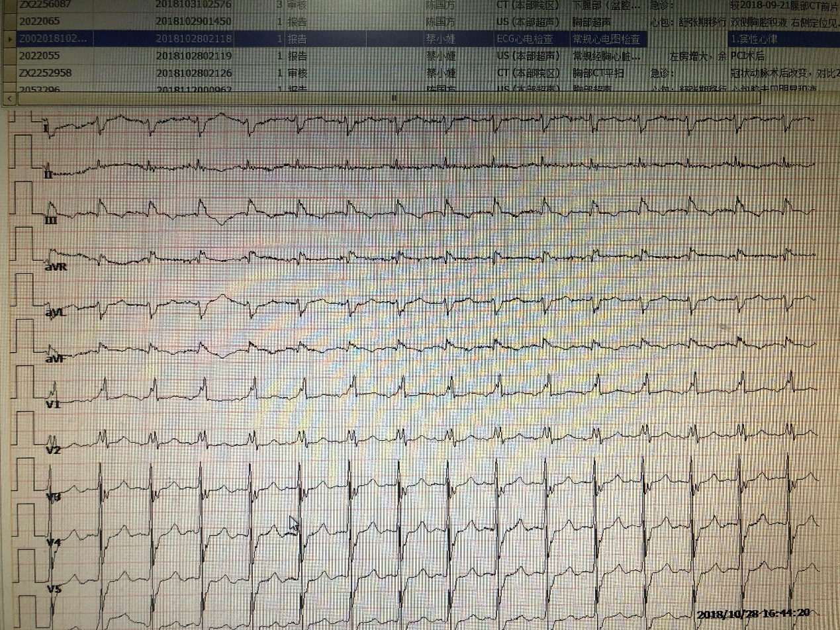Click the V4 lead label
Screen dimensions: 840x630
point(54,543)
